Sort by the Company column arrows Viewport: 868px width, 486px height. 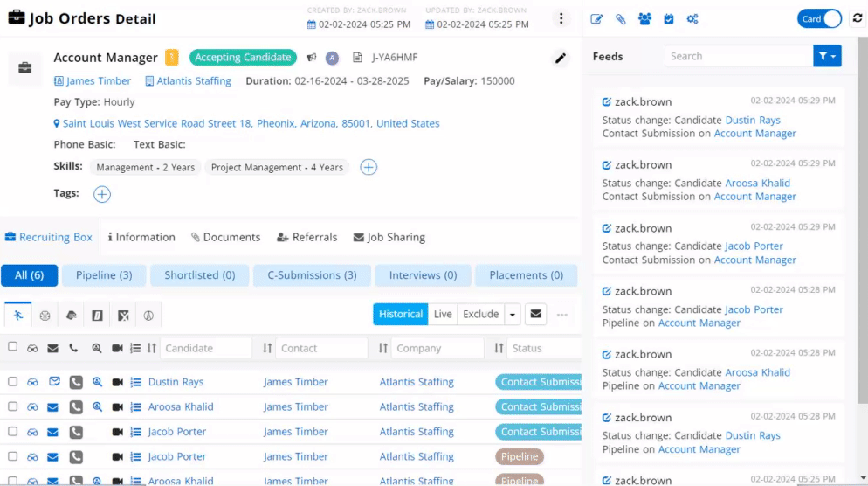click(x=383, y=348)
